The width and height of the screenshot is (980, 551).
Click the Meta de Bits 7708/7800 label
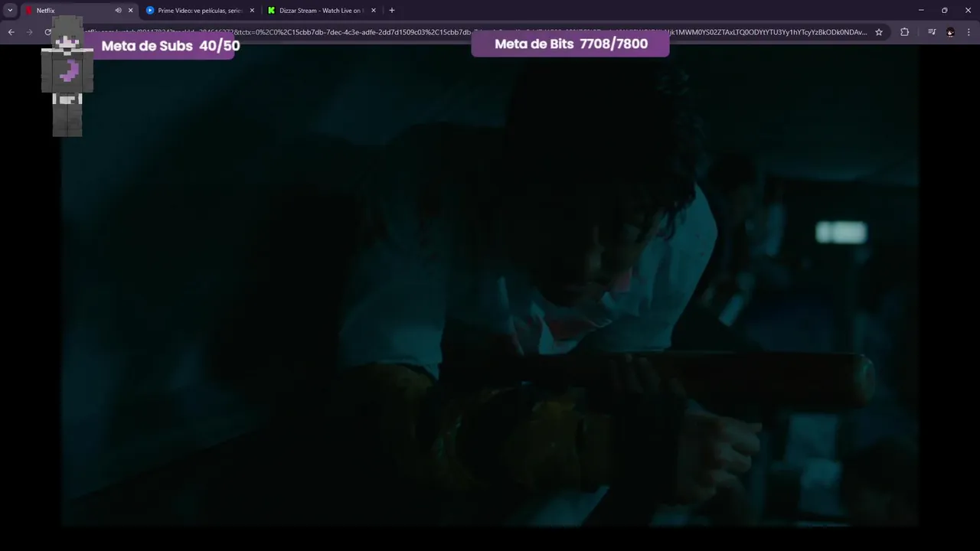[570, 44]
